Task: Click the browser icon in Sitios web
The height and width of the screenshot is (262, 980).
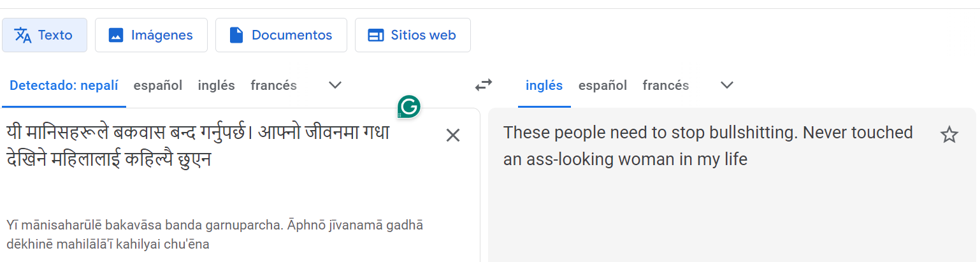Action: (x=376, y=35)
